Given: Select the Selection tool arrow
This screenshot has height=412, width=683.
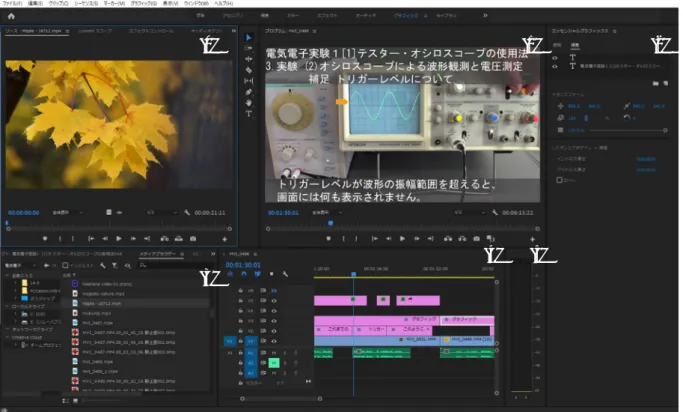Looking at the screenshot, I should tap(249, 38).
